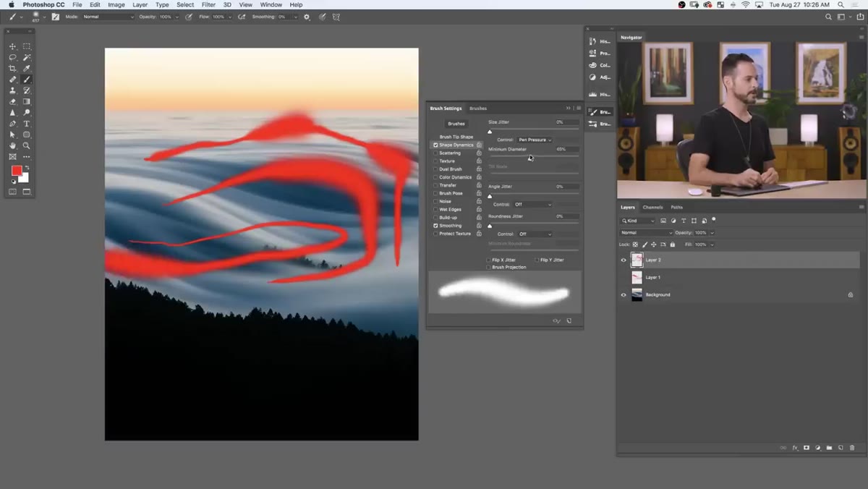
Task: Open the Layer menu
Action: point(140,5)
